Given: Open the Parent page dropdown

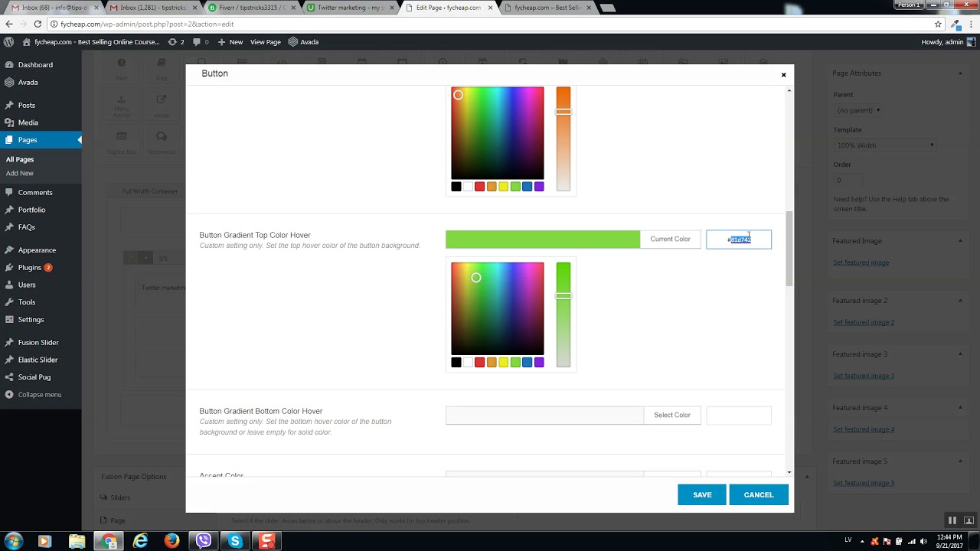Looking at the screenshot, I should (858, 110).
